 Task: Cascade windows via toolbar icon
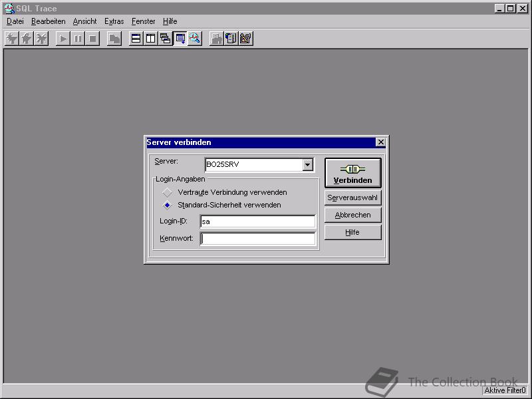(165, 39)
